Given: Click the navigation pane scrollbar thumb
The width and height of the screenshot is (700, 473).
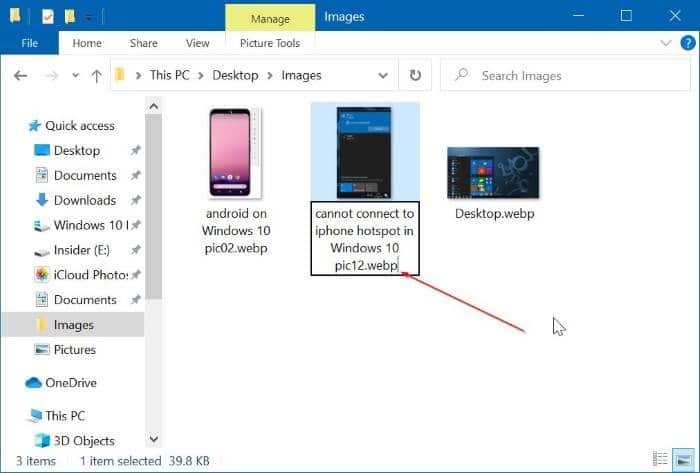Looking at the screenshot, I should point(154,207).
